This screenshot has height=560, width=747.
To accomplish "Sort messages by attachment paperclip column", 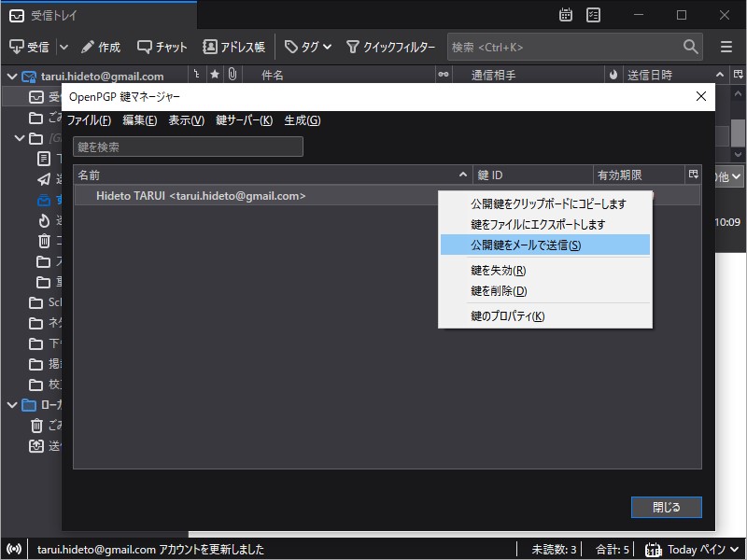I will click(x=233, y=75).
